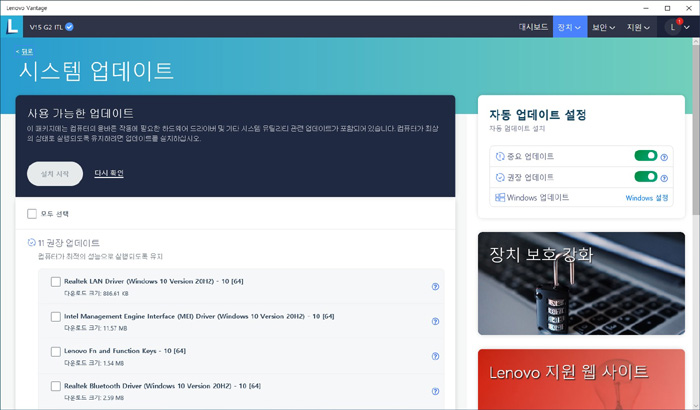This screenshot has width=700, height=410.
Task: Click the Lenovo Fn and Function Keys title
Action: pyautogui.click(x=125, y=351)
